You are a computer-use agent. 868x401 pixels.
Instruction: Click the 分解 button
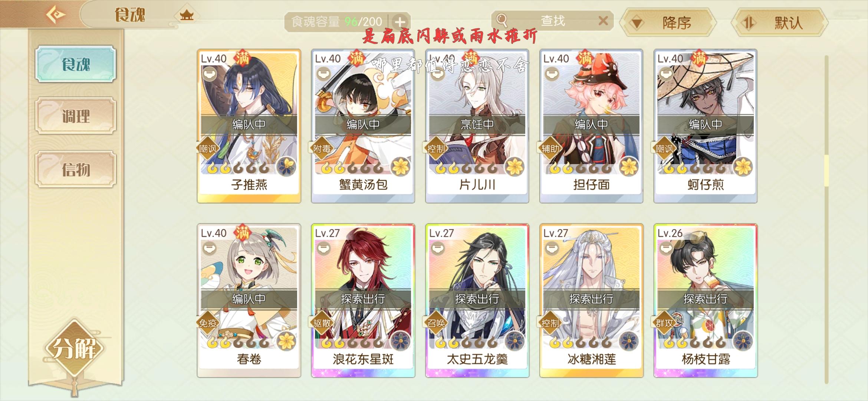pyautogui.click(x=74, y=348)
